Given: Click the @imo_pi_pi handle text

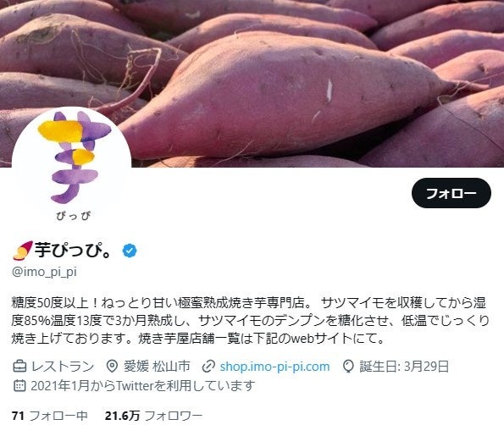Looking at the screenshot, I should [x=44, y=272].
